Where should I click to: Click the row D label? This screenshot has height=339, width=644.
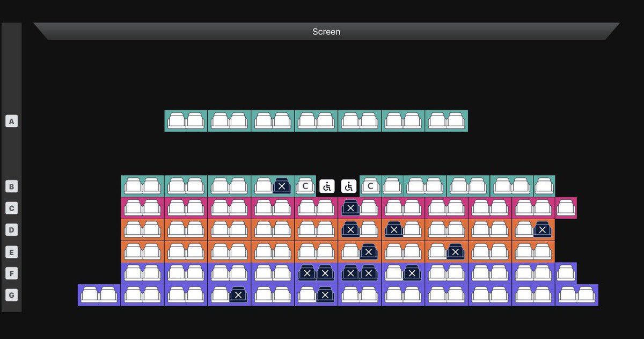coord(12,230)
